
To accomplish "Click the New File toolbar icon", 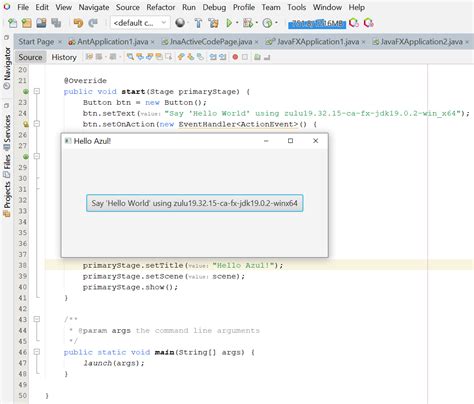I will click(x=13, y=23).
